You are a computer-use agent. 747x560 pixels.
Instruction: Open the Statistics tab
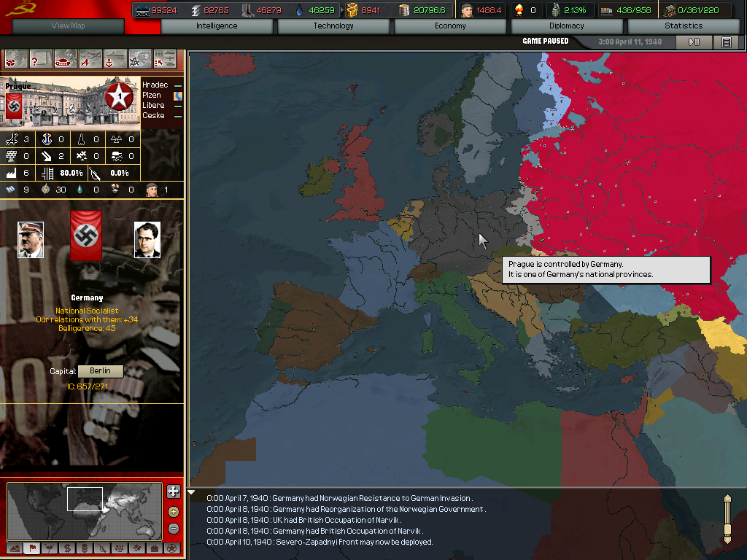click(684, 26)
